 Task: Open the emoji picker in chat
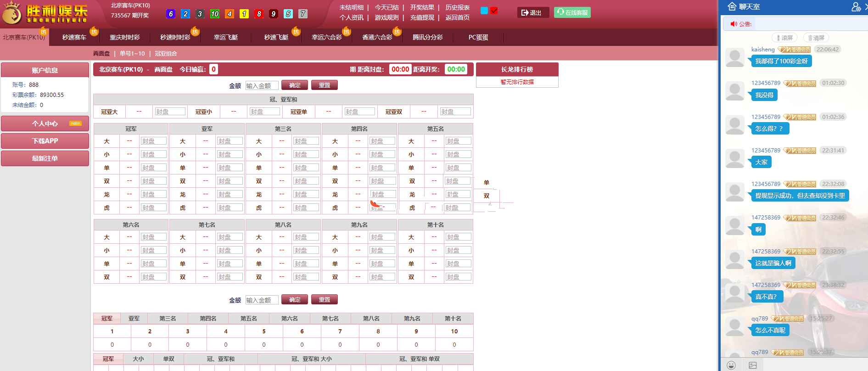[731, 365]
